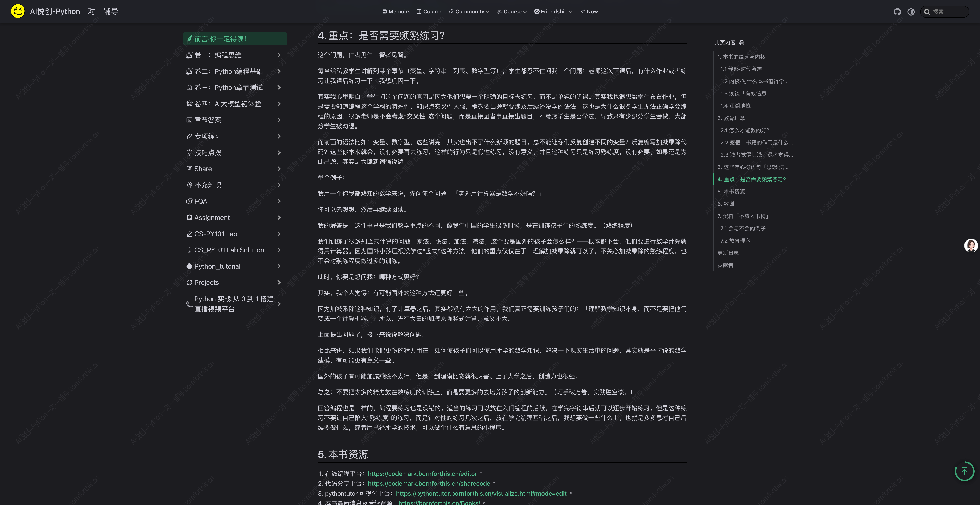Image resolution: width=980 pixels, height=505 pixels.
Task: Open the FQA sidebar section
Action: [x=235, y=202]
